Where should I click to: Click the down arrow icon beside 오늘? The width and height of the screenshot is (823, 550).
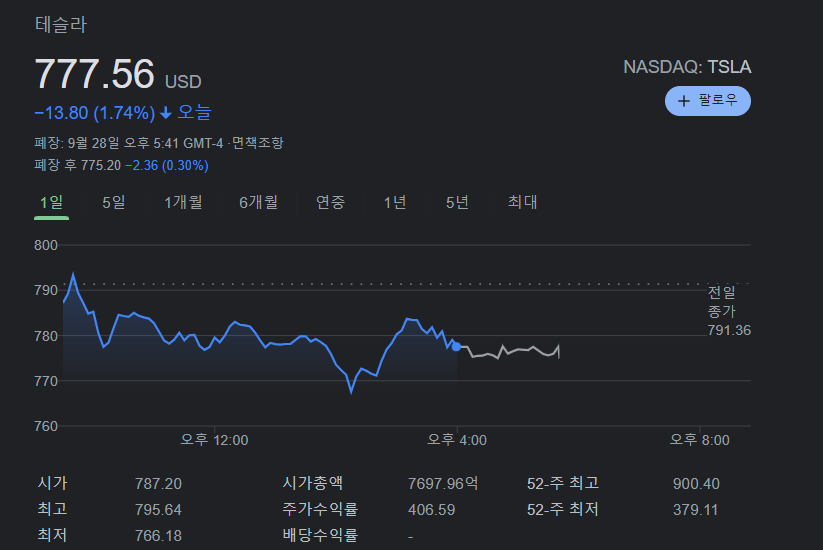click(x=166, y=113)
